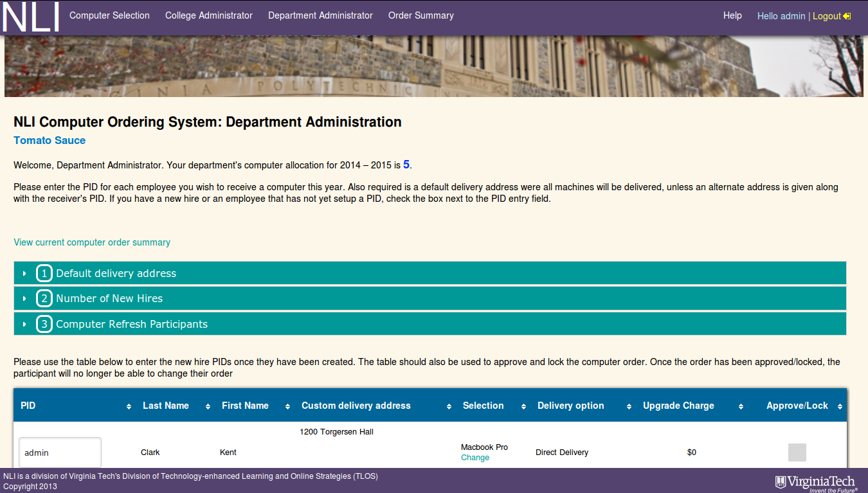Sort table by PID column arrows
Image resolution: width=868 pixels, height=493 pixels.
click(129, 406)
